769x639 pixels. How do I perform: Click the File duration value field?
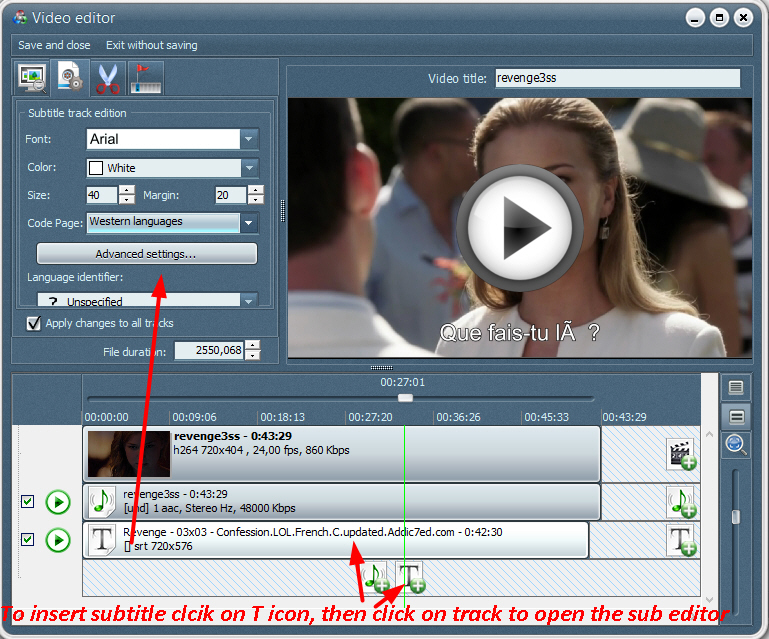coord(209,350)
